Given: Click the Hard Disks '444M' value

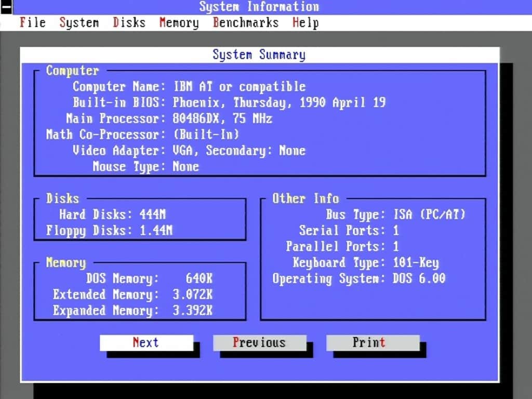Looking at the screenshot, I should tap(153, 215).
